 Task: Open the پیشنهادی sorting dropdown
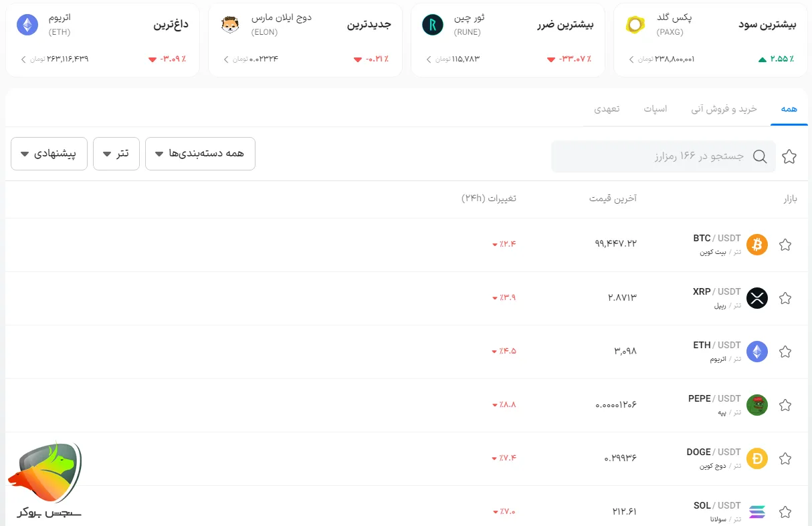49,153
